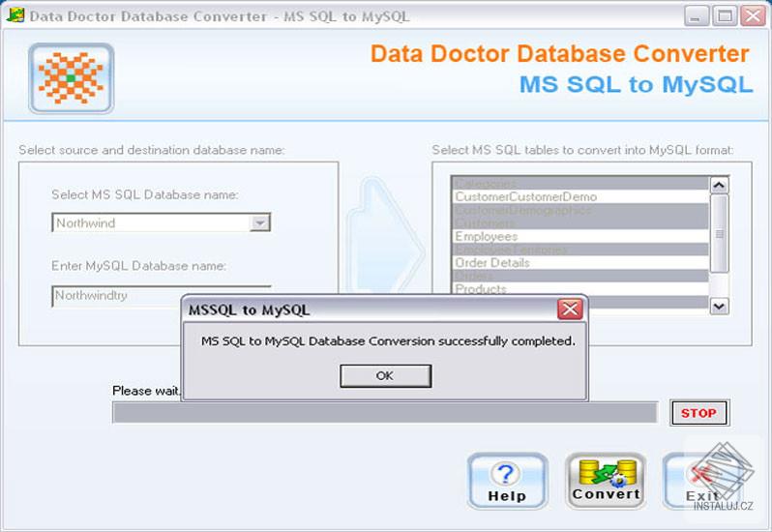Click the table list scroll down arrow
Image resolution: width=772 pixels, height=532 pixels.
coord(720,307)
